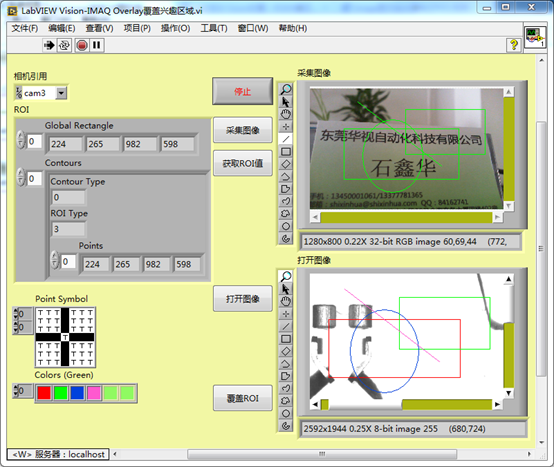Select the line tool in 采集图像 palette
The height and width of the screenshot is (467, 554).
click(x=286, y=139)
